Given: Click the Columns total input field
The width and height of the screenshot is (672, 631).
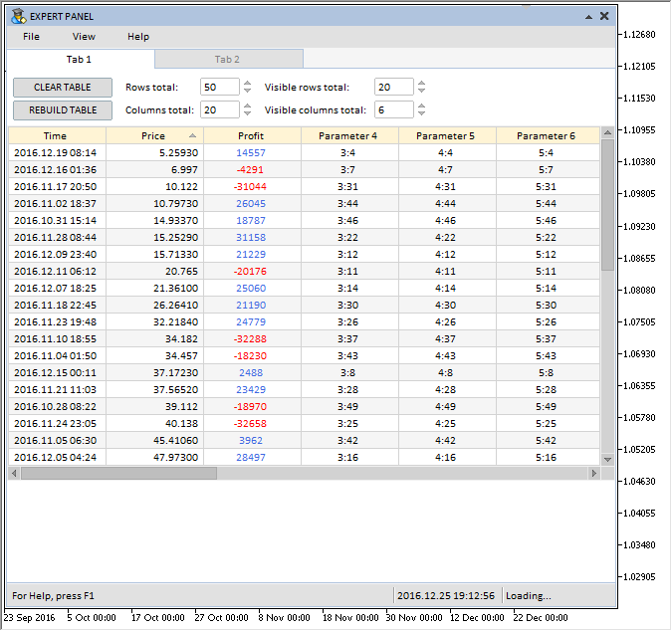Looking at the screenshot, I should tap(219, 109).
